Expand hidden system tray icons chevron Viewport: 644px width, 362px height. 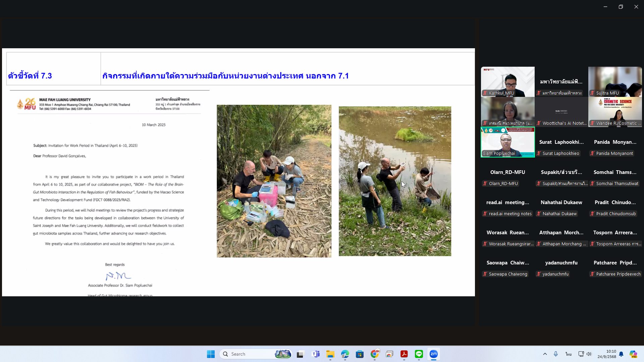(x=545, y=354)
